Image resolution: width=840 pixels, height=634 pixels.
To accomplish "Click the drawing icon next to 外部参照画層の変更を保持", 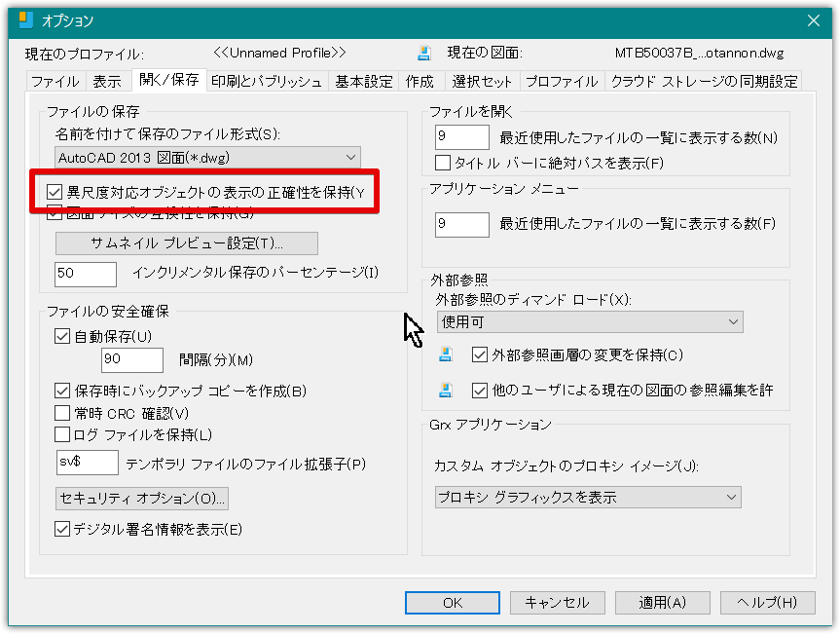I will [x=446, y=354].
